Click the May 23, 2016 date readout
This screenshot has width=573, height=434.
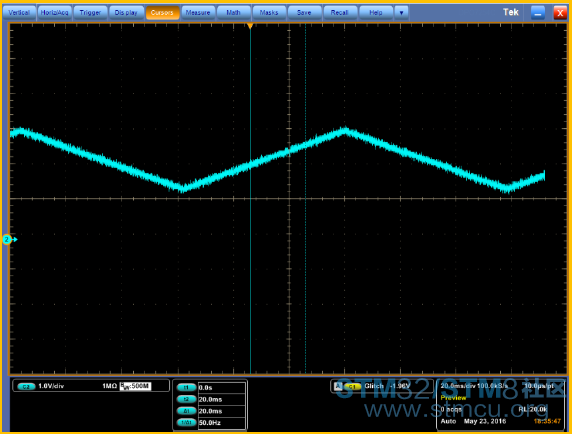pos(485,421)
